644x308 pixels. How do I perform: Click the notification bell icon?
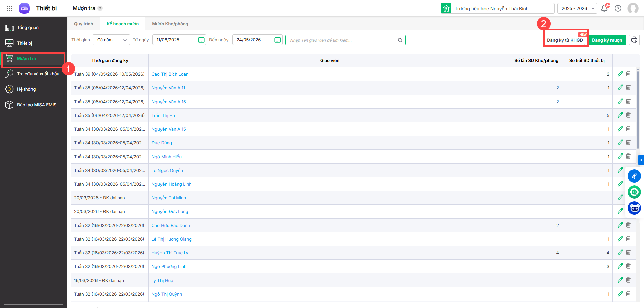604,9
